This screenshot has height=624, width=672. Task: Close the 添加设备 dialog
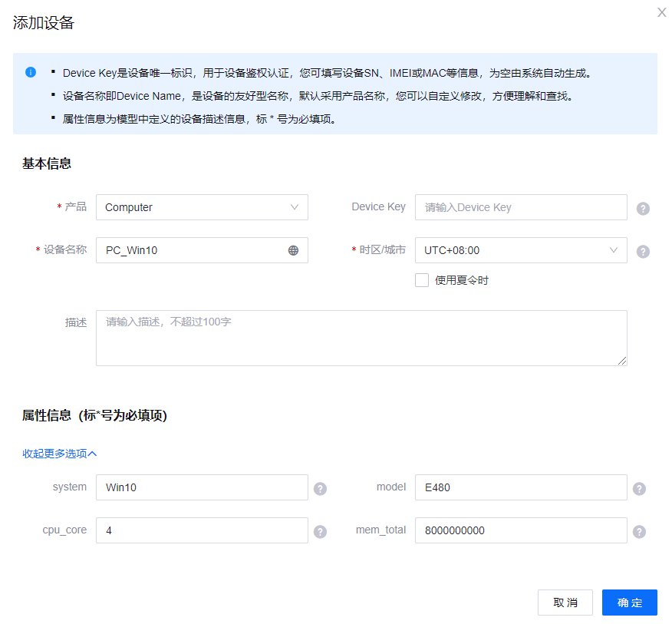[x=661, y=12]
